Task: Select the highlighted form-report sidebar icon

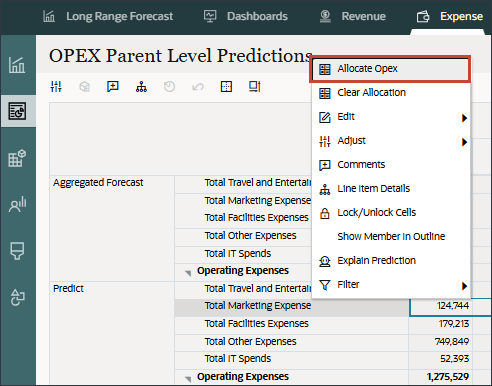Action: click(17, 111)
